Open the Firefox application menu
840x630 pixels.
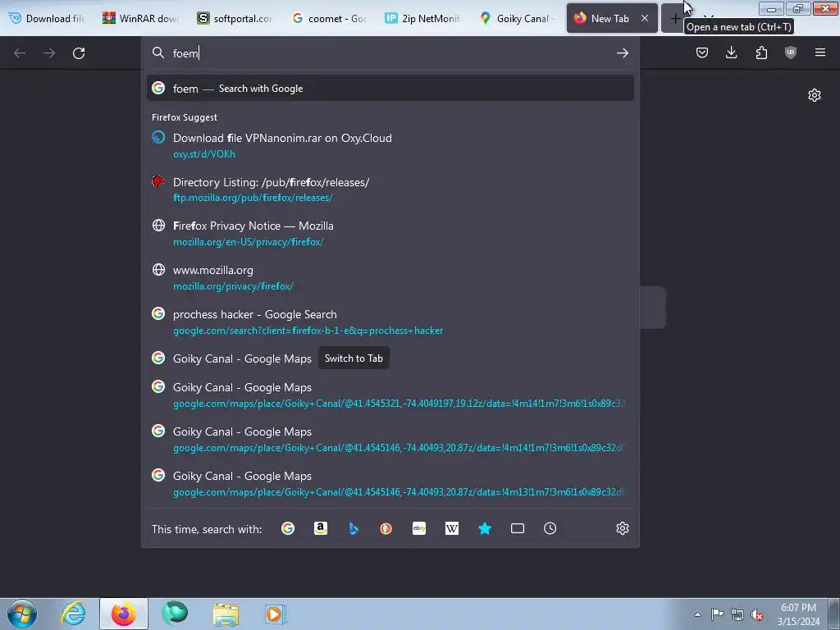click(x=820, y=52)
